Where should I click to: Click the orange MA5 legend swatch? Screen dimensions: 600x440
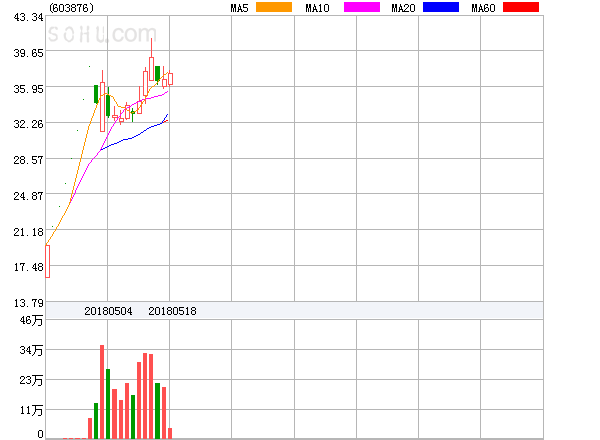point(274,7)
